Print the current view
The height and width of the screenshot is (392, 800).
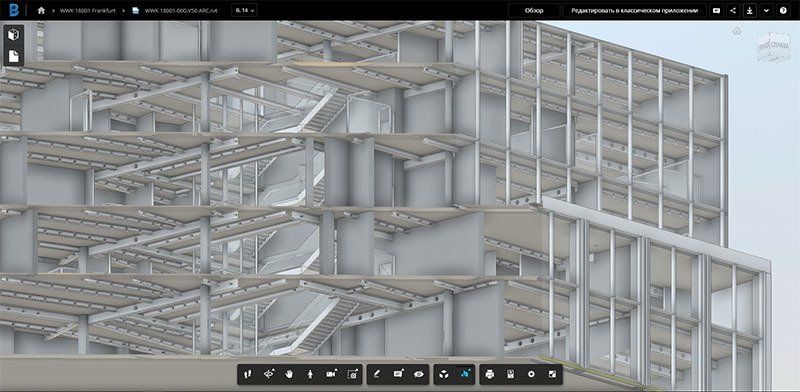coord(490,374)
